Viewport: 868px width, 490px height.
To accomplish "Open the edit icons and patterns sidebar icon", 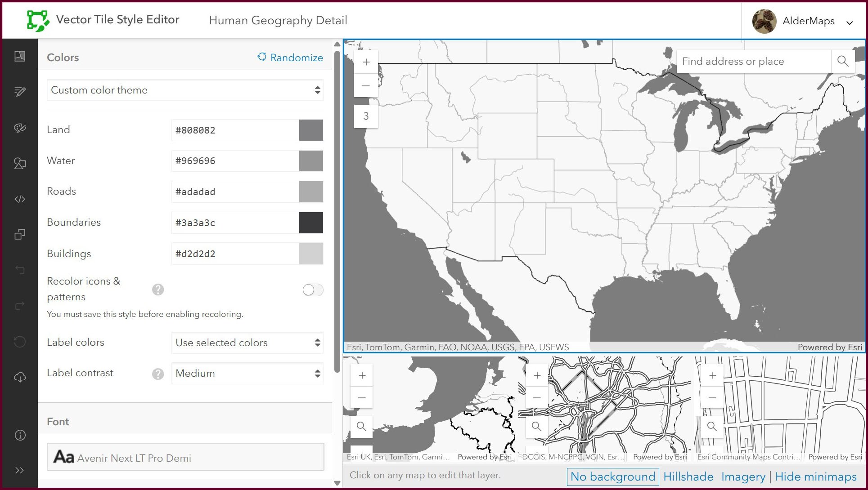I will 20,163.
